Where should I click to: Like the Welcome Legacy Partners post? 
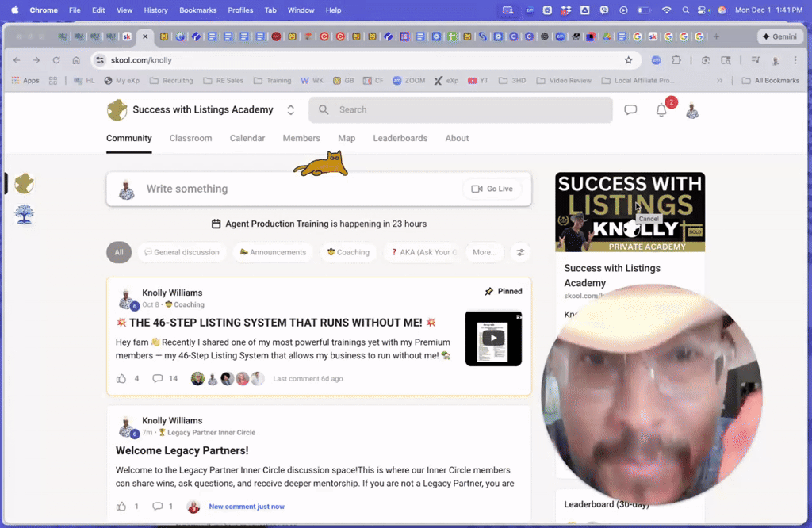point(121,507)
